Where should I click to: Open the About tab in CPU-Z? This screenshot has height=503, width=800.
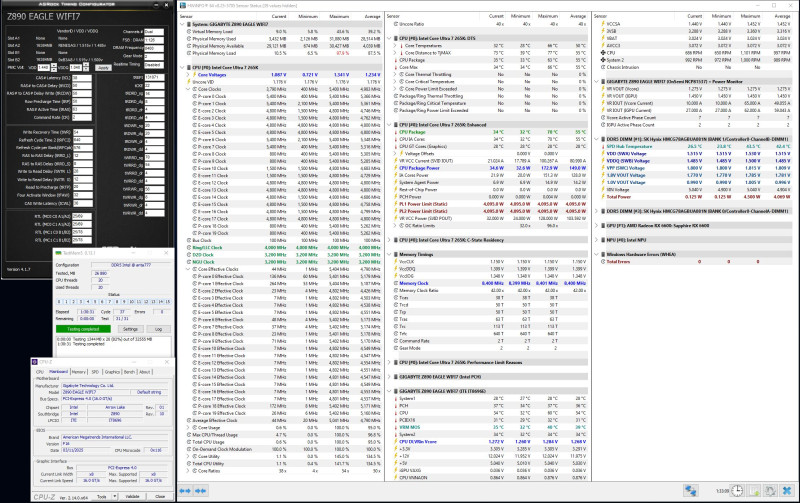click(145, 372)
